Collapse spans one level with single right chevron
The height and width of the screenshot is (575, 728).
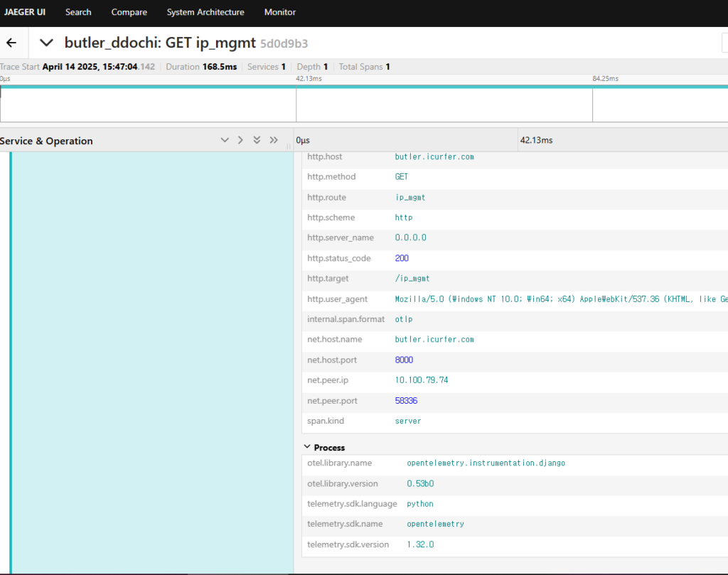[x=240, y=141]
